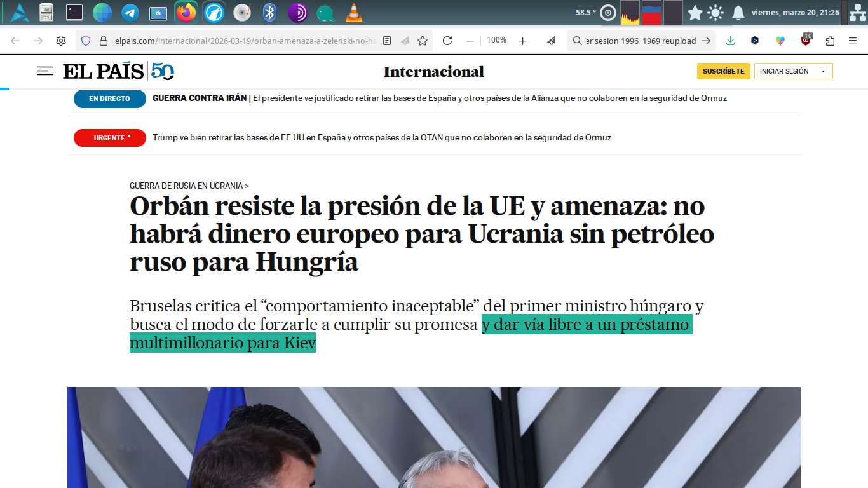Open the El País hamburger menu
This screenshot has width=868, height=488.
coord(45,71)
